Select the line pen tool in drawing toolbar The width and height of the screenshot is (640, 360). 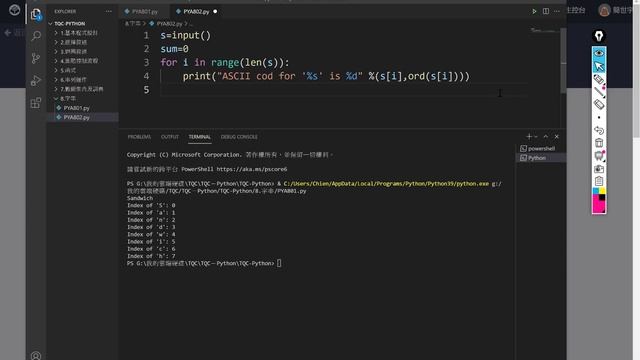pyautogui.click(x=599, y=92)
